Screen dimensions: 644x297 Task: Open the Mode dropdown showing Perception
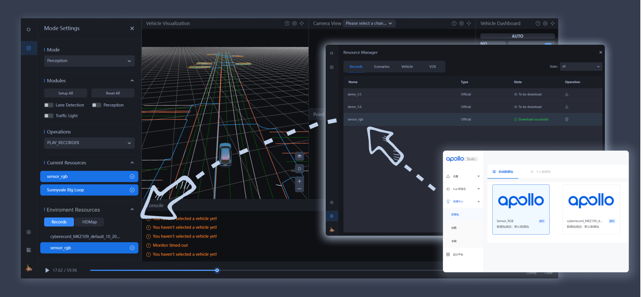coord(89,61)
